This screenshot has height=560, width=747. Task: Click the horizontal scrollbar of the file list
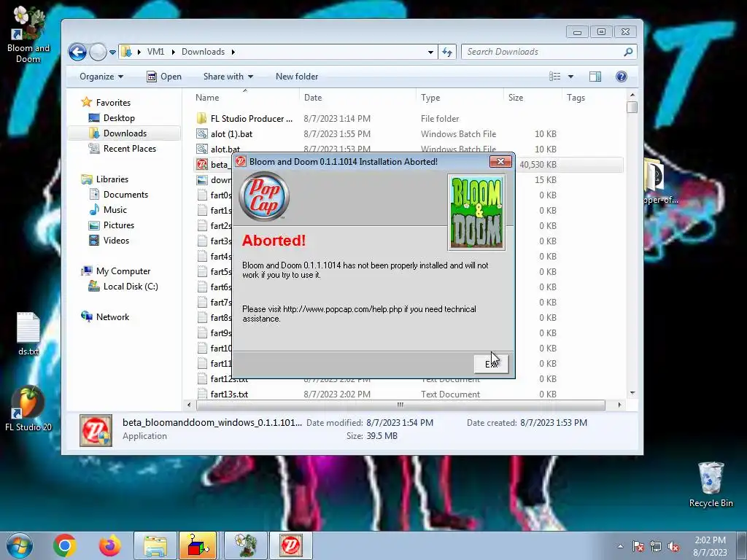tap(400, 405)
